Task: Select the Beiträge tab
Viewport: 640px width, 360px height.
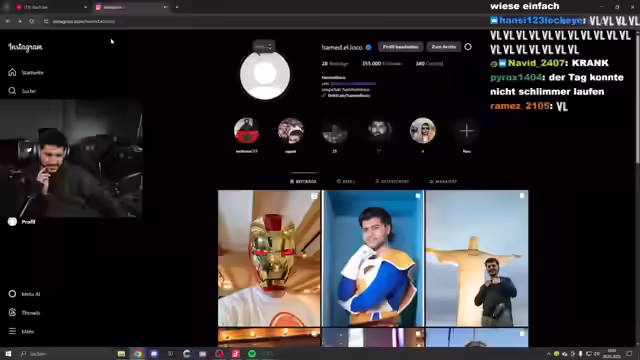Action: click(x=303, y=181)
